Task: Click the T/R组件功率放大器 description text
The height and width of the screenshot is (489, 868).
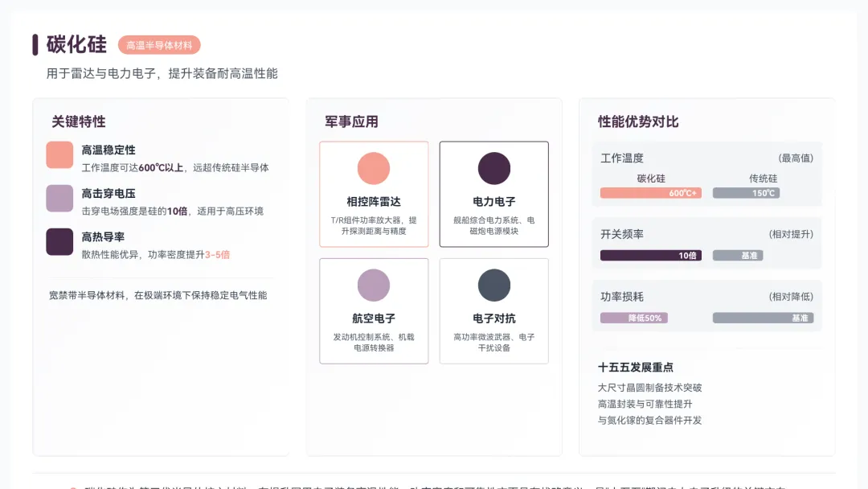Action: pos(374,225)
